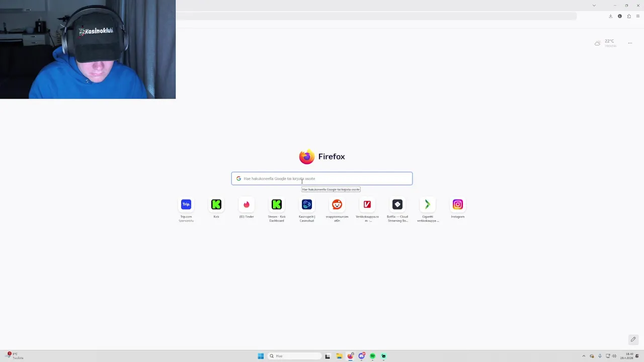Click the taskbar Hae search box
The width and height of the screenshot is (644, 362).
click(294, 356)
